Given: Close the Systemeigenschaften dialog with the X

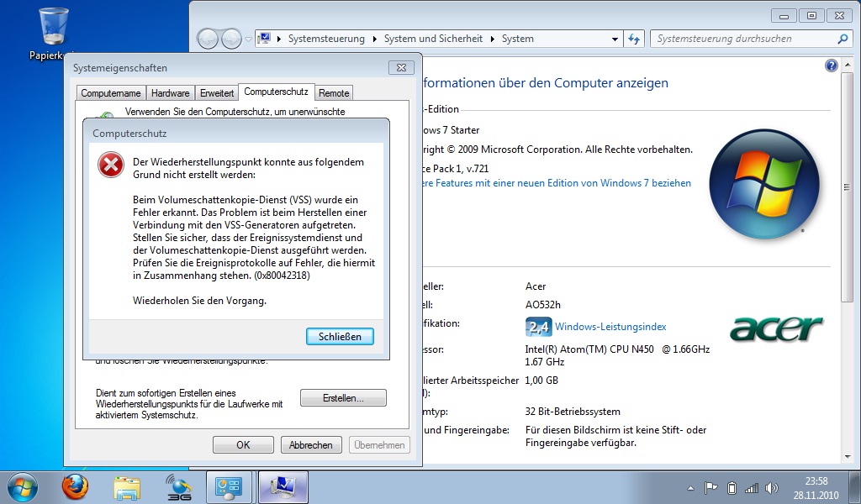Looking at the screenshot, I should (x=401, y=67).
